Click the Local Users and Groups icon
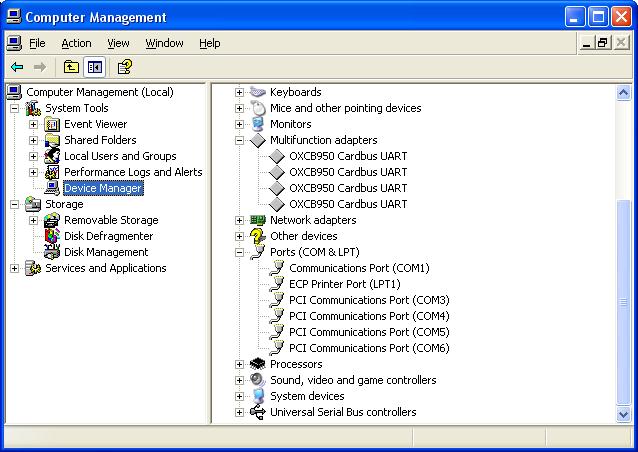This screenshot has height=452, width=638. [52, 156]
